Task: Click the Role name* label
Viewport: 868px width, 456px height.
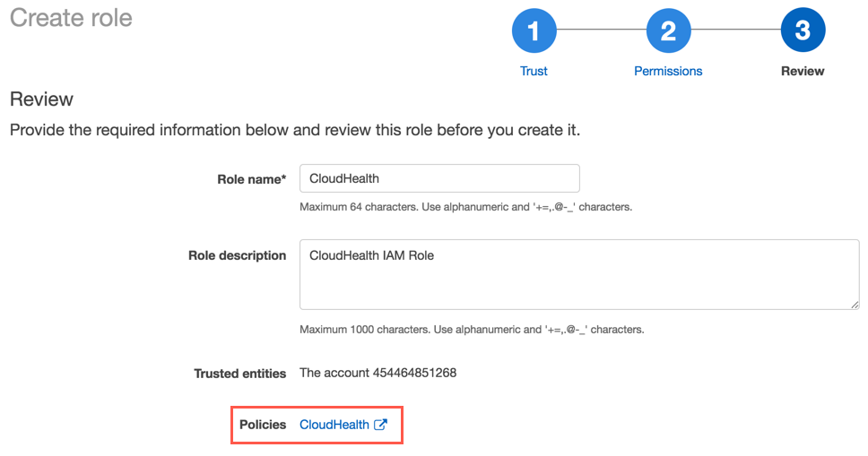Action: (252, 179)
